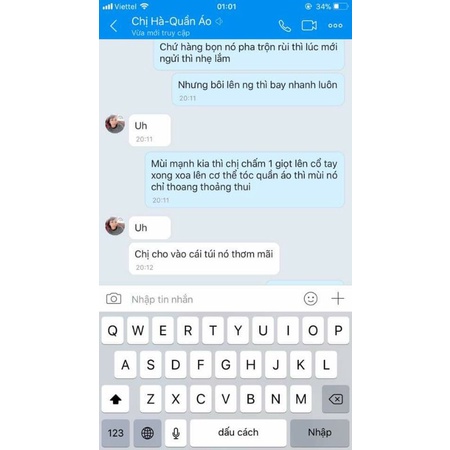The image size is (450, 450).
Task: Tap the 'dấu cách' space bar
Action: [x=238, y=433]
